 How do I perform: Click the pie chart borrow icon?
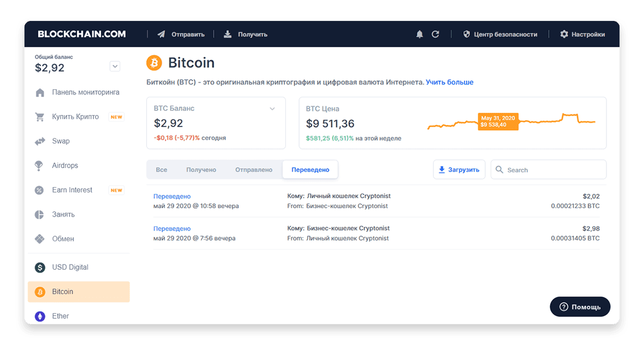click(x=39, y=215)
